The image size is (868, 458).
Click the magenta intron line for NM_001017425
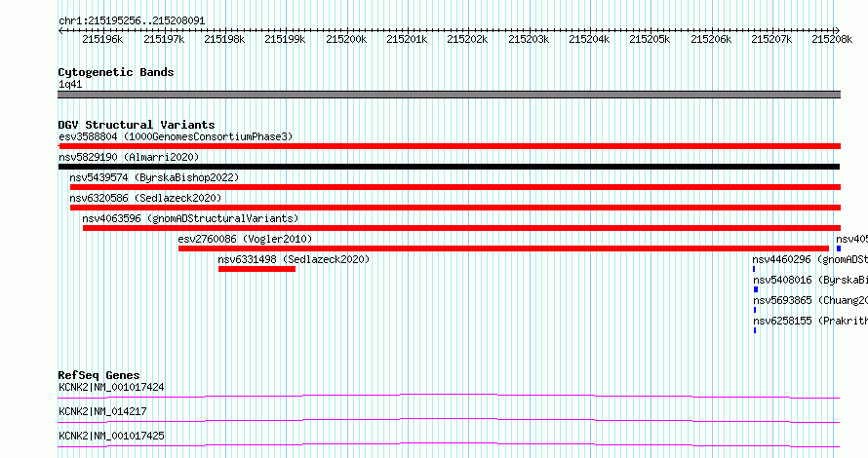coord(449,444)
